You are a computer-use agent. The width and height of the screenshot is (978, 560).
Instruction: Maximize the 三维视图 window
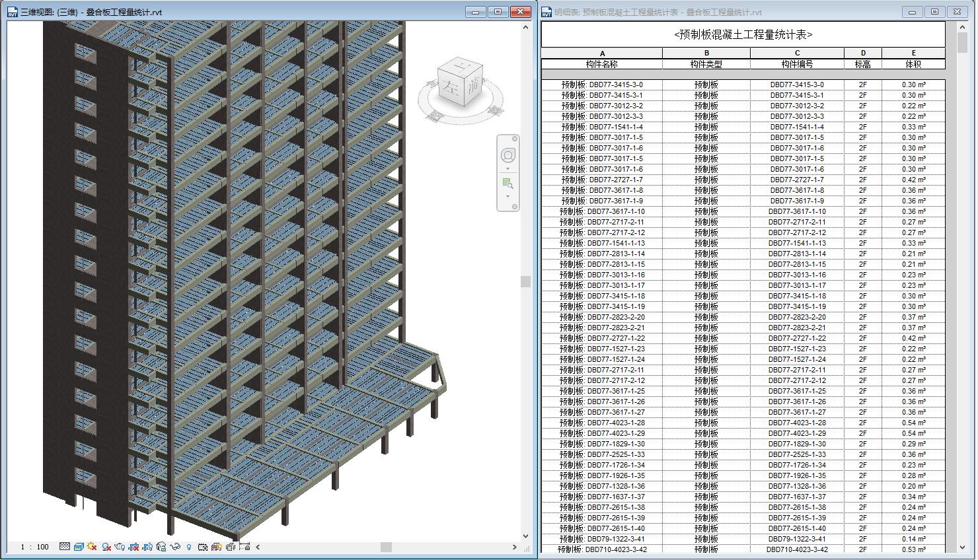(498, 12)
